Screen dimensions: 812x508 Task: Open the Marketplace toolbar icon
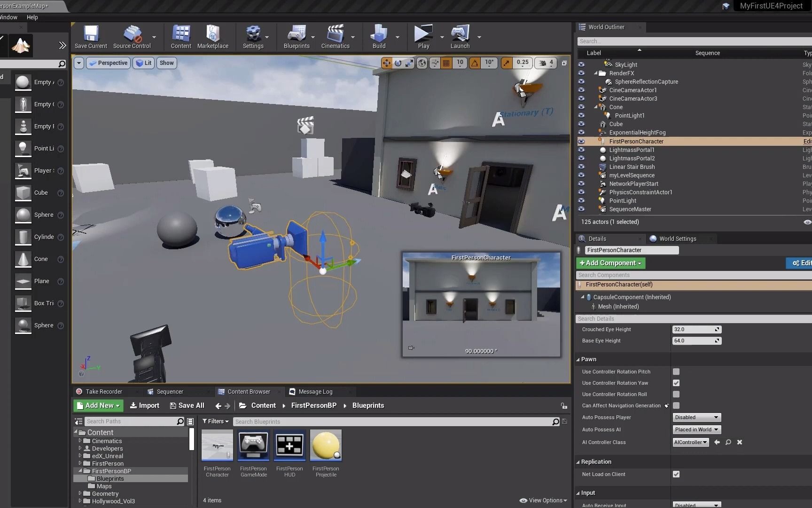pyautogui.click(x=213, y=37)
